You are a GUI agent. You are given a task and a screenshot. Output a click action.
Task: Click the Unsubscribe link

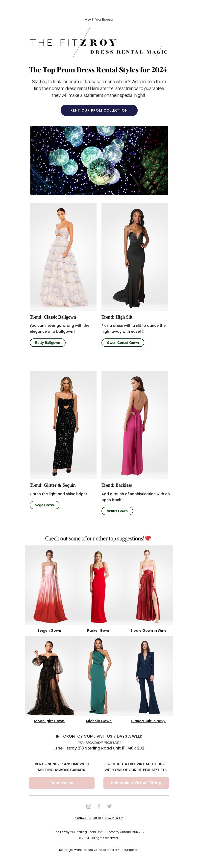(129, 849)
